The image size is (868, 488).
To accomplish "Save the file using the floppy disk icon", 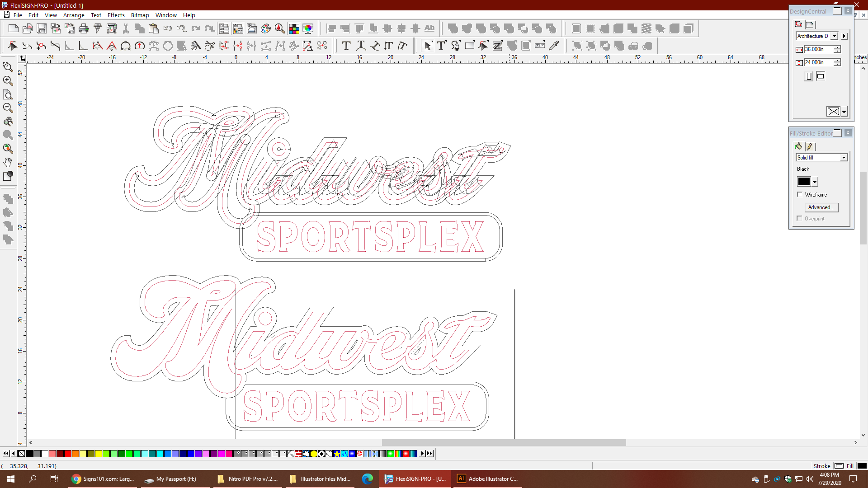I will (x=42, y=29).
